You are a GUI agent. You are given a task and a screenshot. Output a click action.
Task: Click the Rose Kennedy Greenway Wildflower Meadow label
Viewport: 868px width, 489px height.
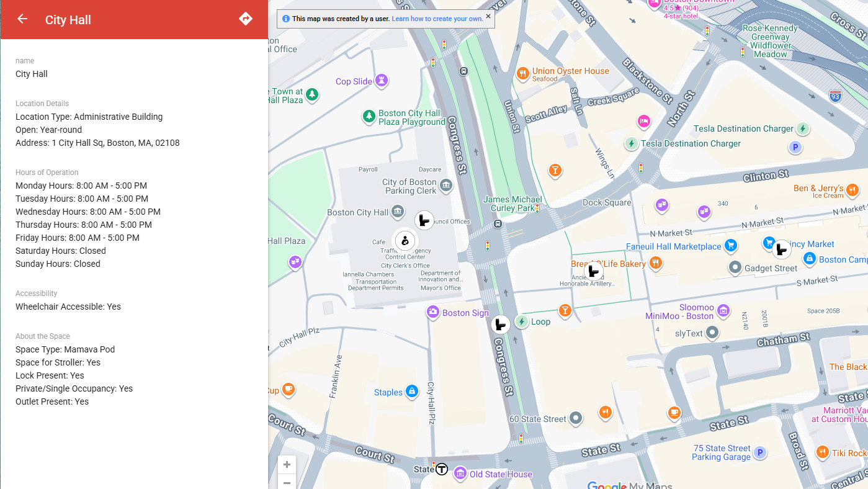click(x=770, y=41)
